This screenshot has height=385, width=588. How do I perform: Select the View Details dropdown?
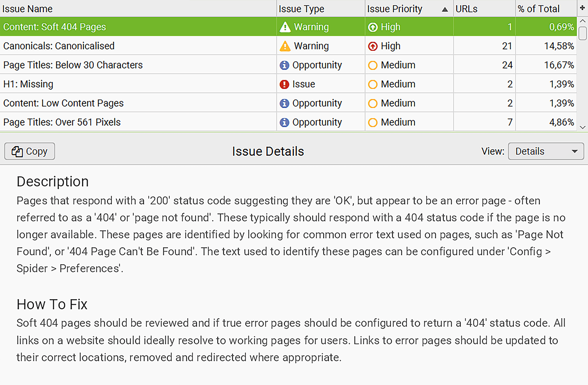pyautogui.click(x=545, y=151)
